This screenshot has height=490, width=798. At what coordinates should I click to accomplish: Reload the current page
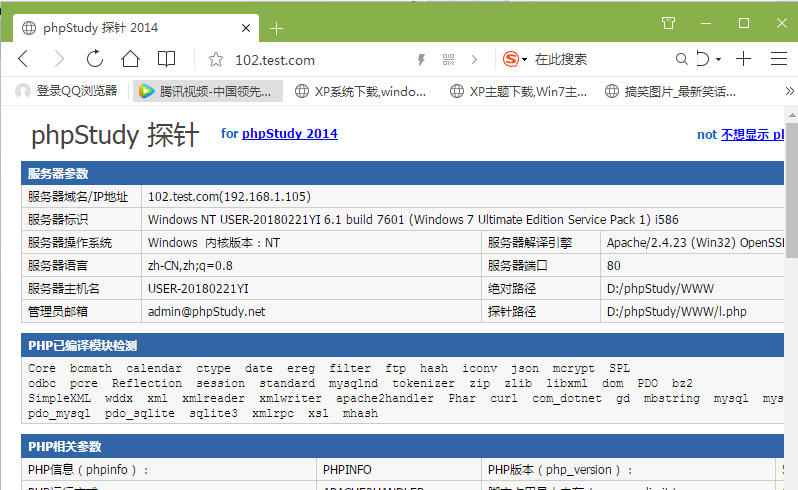95,59
